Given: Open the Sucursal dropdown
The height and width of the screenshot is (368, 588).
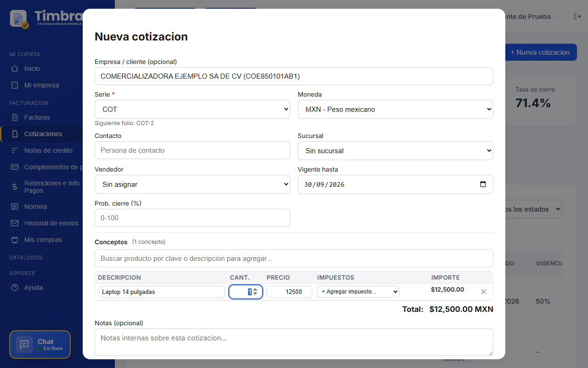Looking at the screenshot, I should (x=396, y=151).
